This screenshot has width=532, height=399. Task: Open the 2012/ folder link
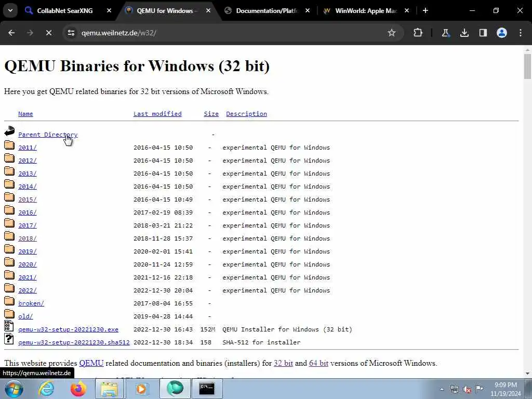pyautogui.click(x=28, y=161)
